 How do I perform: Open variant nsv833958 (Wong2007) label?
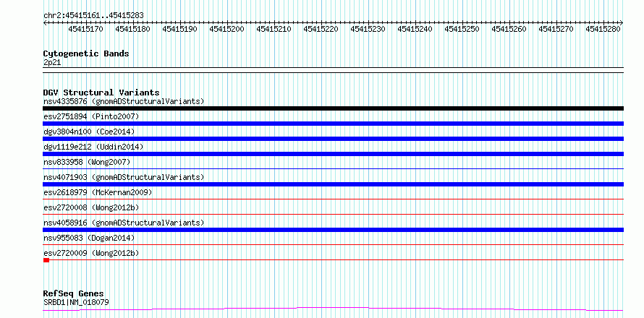pyautogui.click(x=87, y=162)
